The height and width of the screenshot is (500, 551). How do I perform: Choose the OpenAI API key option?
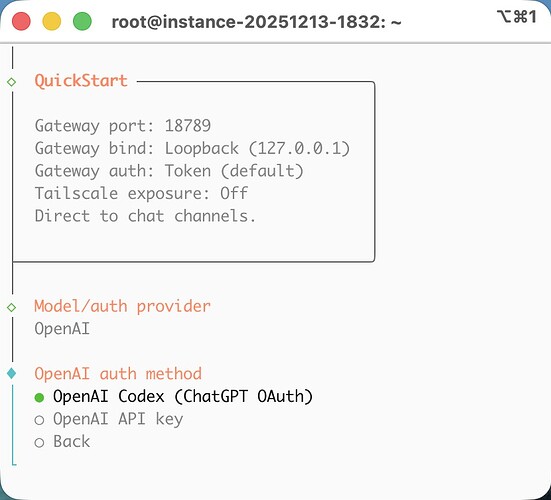[109, 419]
